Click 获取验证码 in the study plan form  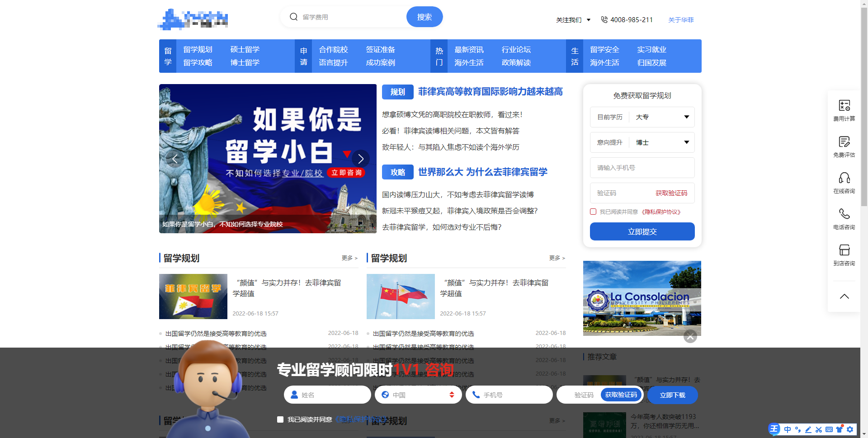tap(671, 193)
